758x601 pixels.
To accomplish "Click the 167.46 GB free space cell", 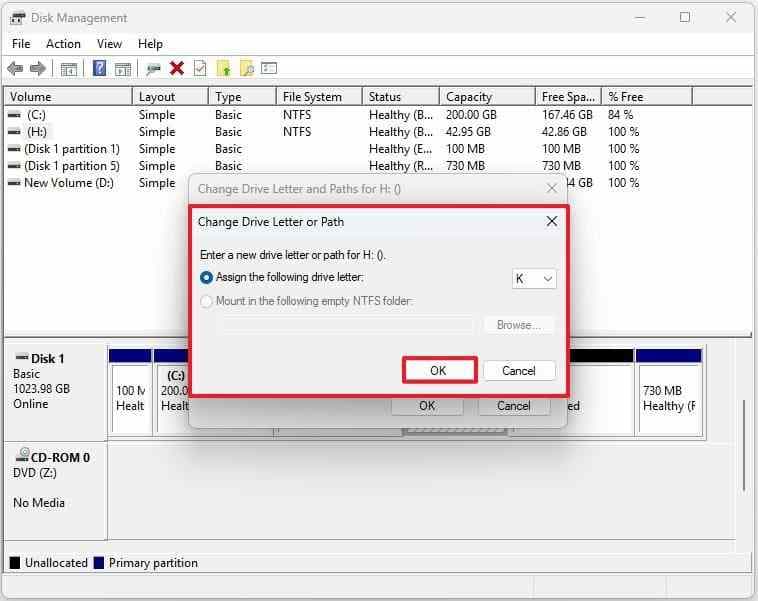I will click(567, 115).
